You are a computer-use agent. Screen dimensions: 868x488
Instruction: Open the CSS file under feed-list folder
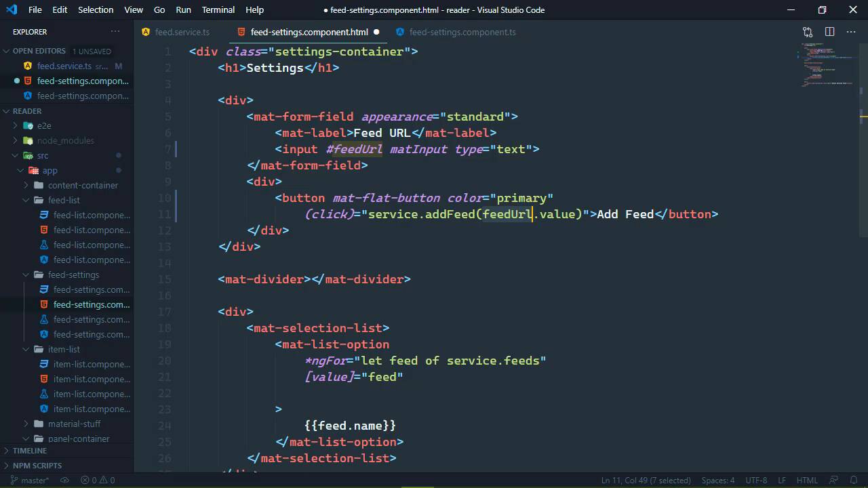[66, 215]
